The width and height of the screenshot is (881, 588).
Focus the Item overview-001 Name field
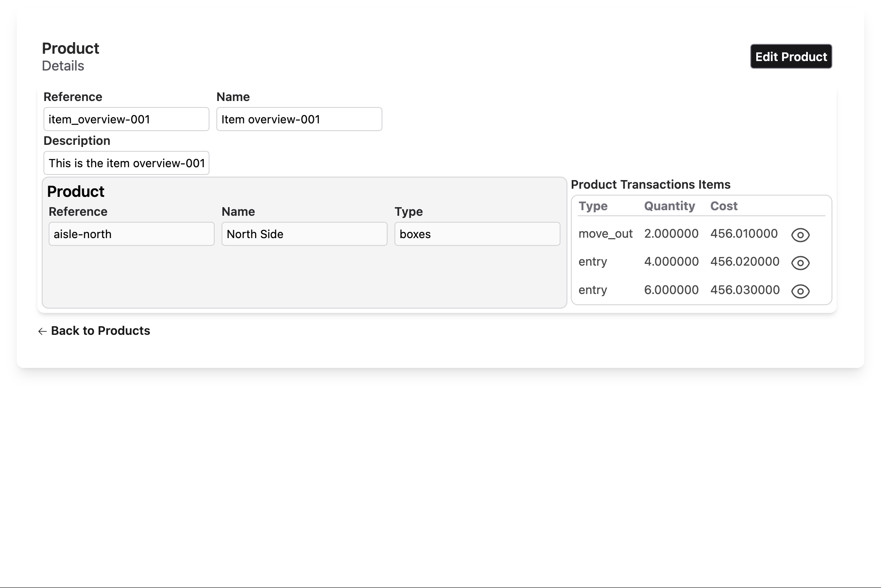pos(299,119)
